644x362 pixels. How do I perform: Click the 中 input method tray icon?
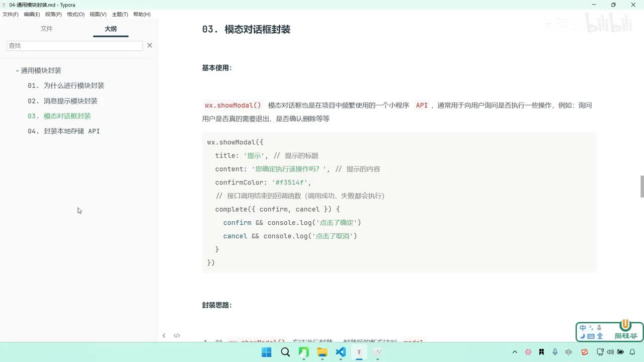tap(569, 352)
